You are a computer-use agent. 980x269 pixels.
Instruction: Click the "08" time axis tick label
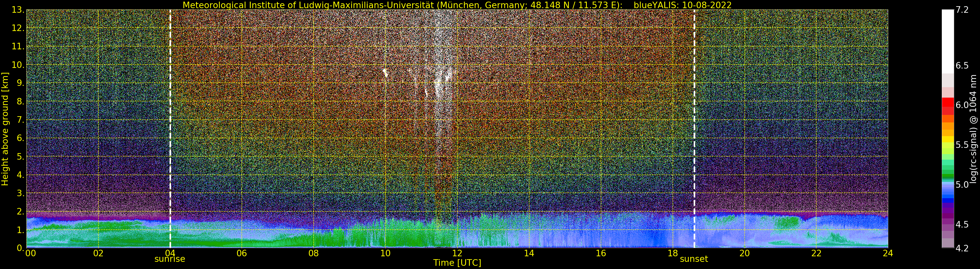pyautogui.click(x=313, y=253)
